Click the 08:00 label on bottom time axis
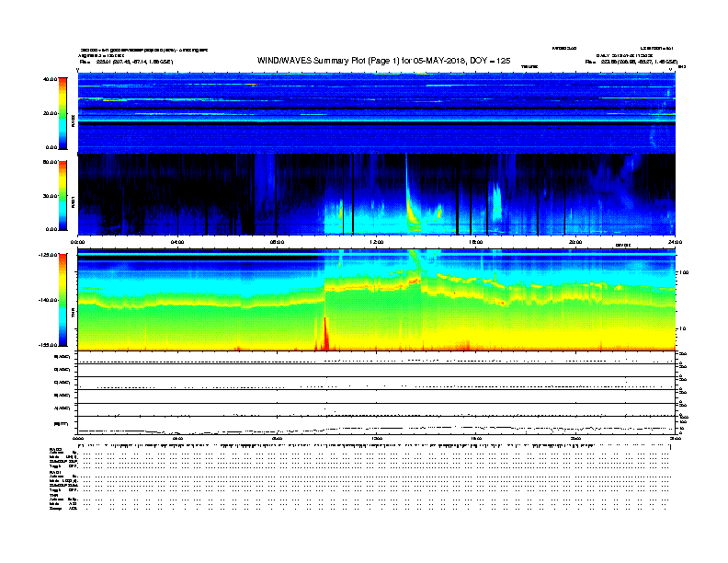 pyautogui.click(x=277, y=439)
